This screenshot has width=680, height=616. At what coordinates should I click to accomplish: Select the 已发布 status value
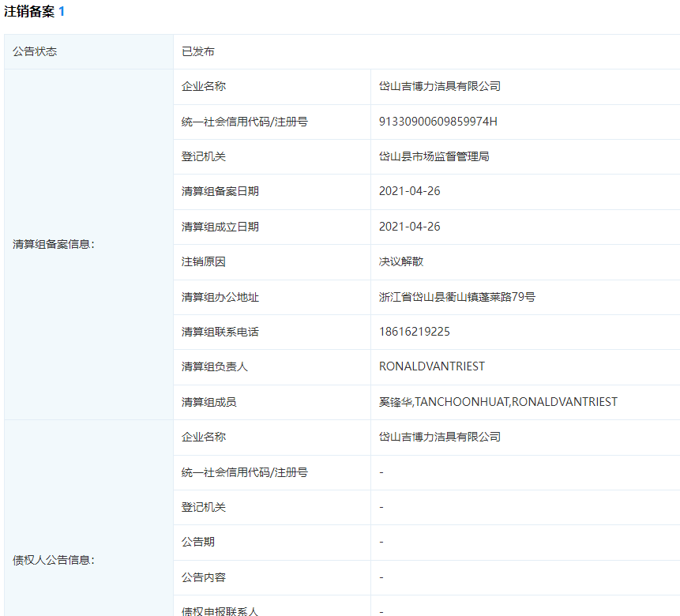[x=198, y=51]
